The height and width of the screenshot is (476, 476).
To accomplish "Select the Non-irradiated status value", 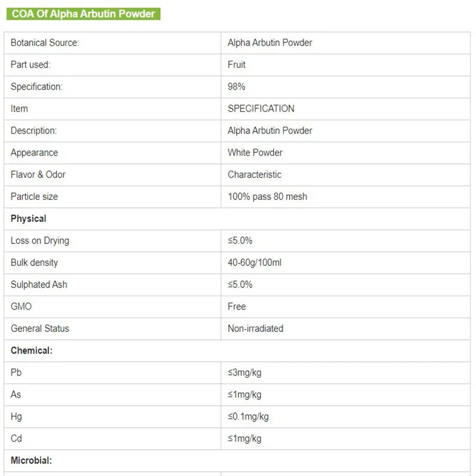I will pyautogui.click(x=255, y=329).
